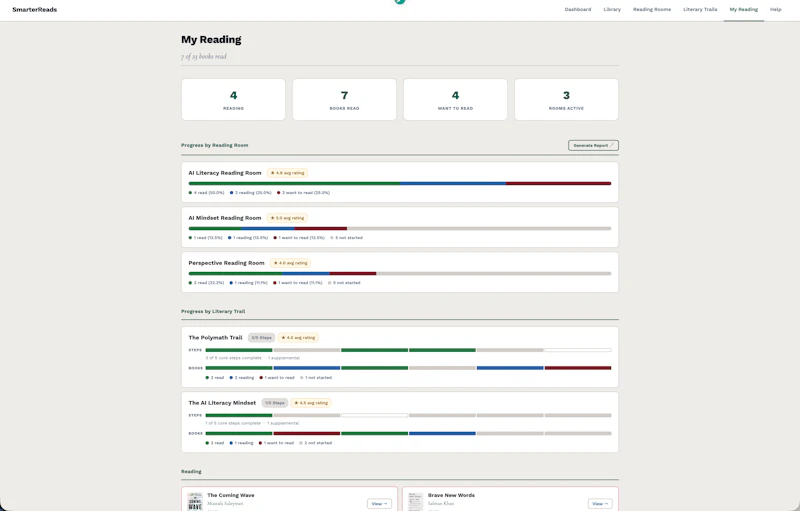Click the blue segment of AI Literacy Reading Room bar
Viewport: 800px width, 511px height.
point(453,184)
